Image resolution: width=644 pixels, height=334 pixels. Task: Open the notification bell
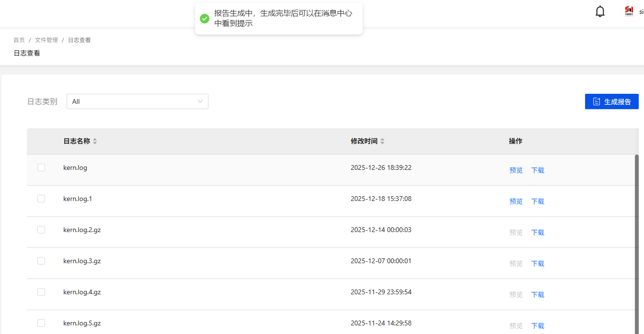tap(600, 11)
